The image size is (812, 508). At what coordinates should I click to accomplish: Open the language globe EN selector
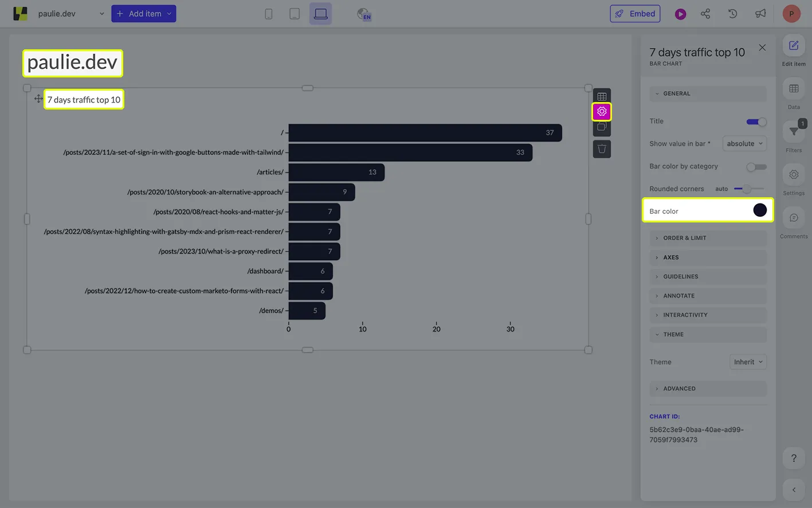[x=363, y=14]
